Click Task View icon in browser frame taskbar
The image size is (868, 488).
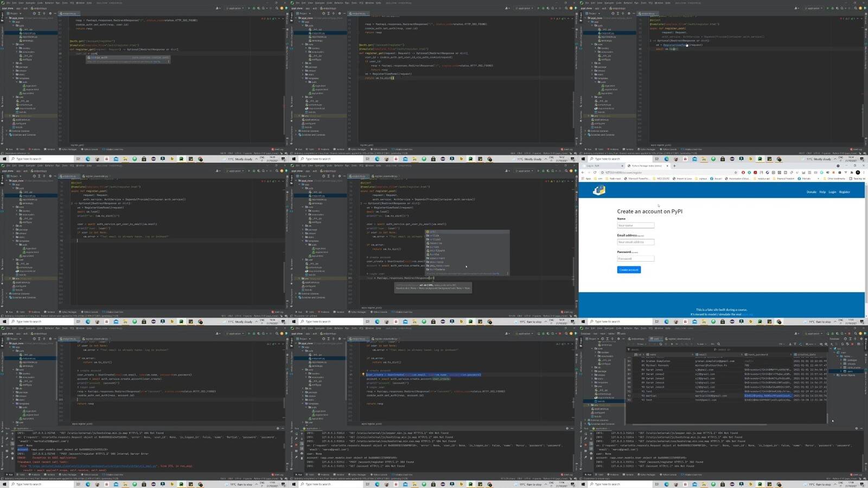[x=656, y=322]
